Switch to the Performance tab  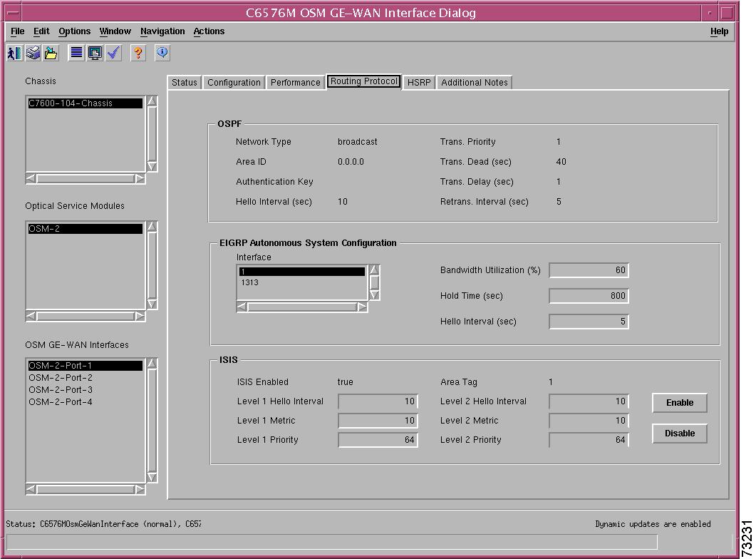(295, 83)
